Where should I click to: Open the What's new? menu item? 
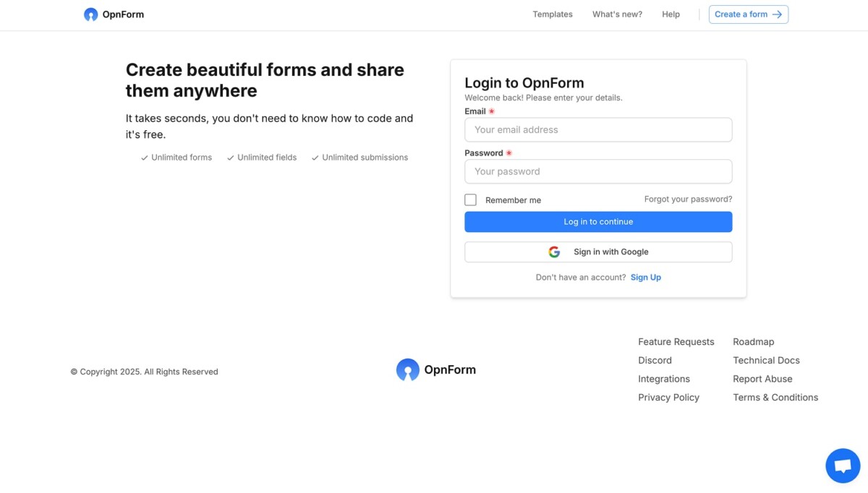click(x=617, y=14)
